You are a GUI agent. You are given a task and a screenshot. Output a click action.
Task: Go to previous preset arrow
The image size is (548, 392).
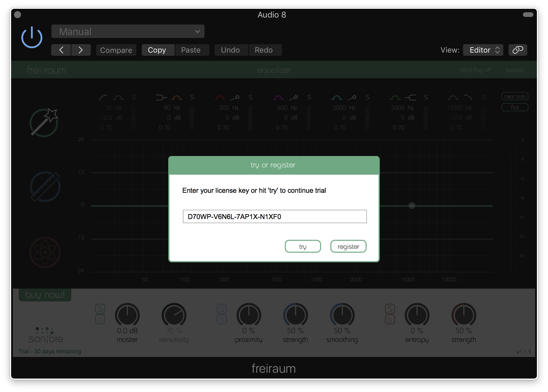point(61,50)
